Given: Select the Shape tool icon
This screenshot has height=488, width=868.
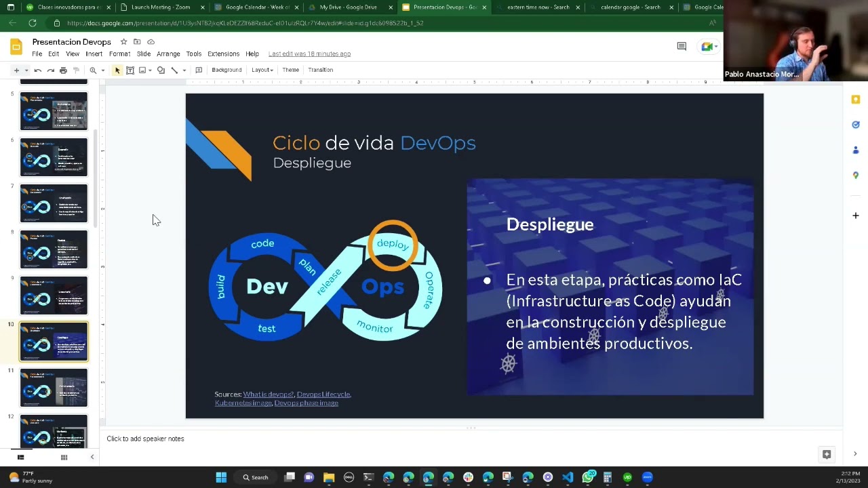Looking at the screenshot, I should tap(161, 70).
